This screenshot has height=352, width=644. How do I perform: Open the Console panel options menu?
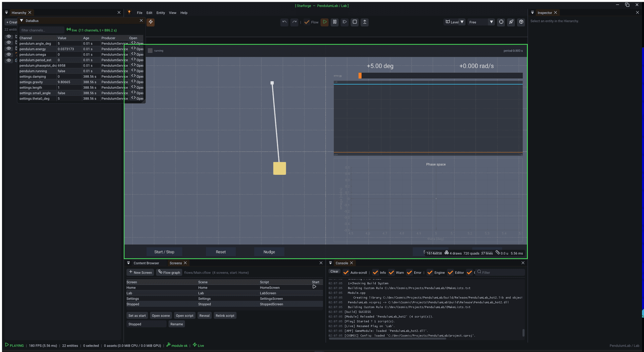(330, 263)
